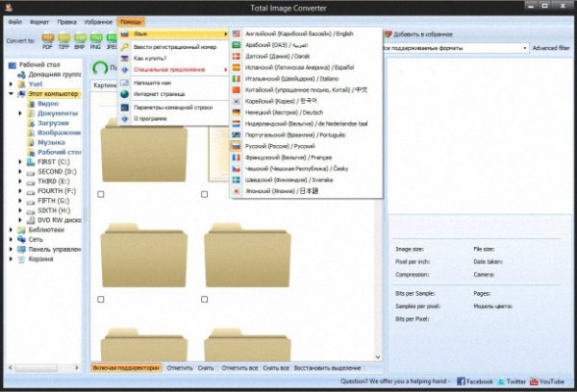
Task: Click the Отметить все button
Action: coord(239,368)
